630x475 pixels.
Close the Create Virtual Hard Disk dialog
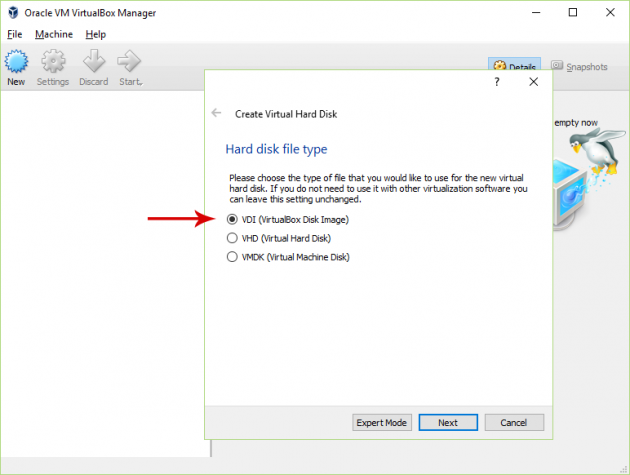[x=534, y=83]
